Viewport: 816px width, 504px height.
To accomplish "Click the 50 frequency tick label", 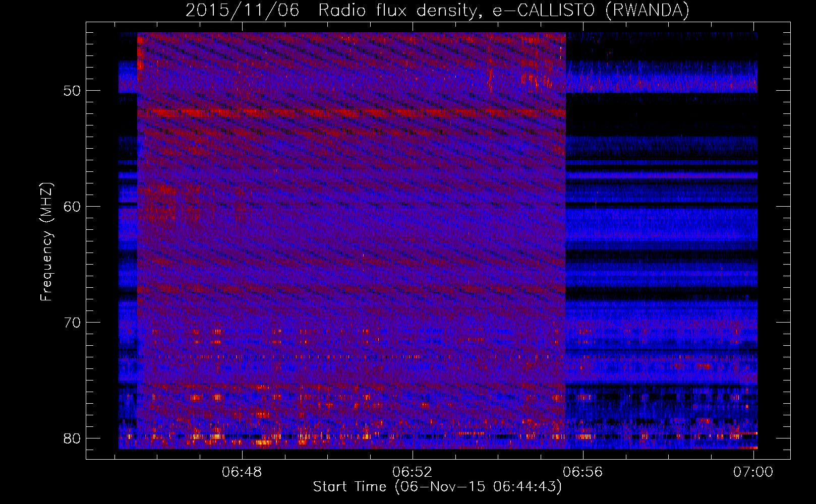I will [73, 91].
